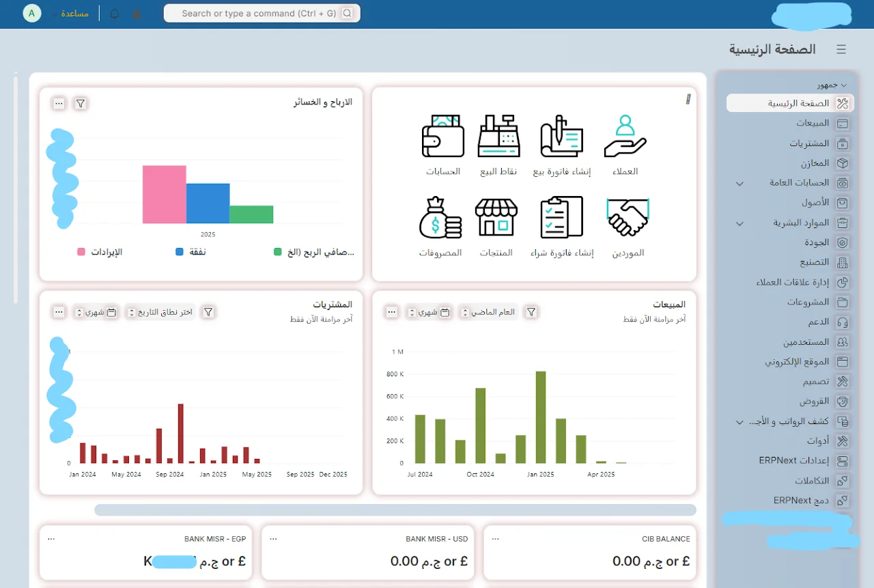This screenshot has height=588, width=874.
Task: Expand الحسابات العامة chevron in sidebar
Action: [739, 184]
